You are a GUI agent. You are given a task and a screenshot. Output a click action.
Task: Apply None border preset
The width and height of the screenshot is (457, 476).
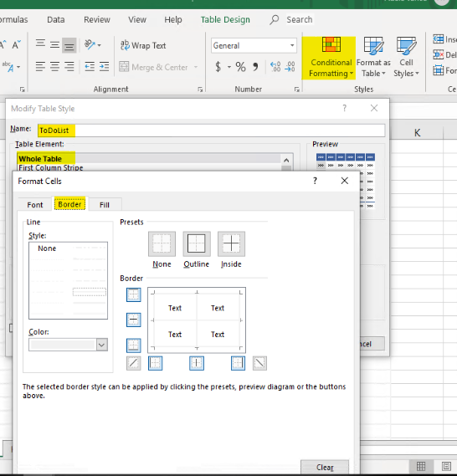point(162,244)
